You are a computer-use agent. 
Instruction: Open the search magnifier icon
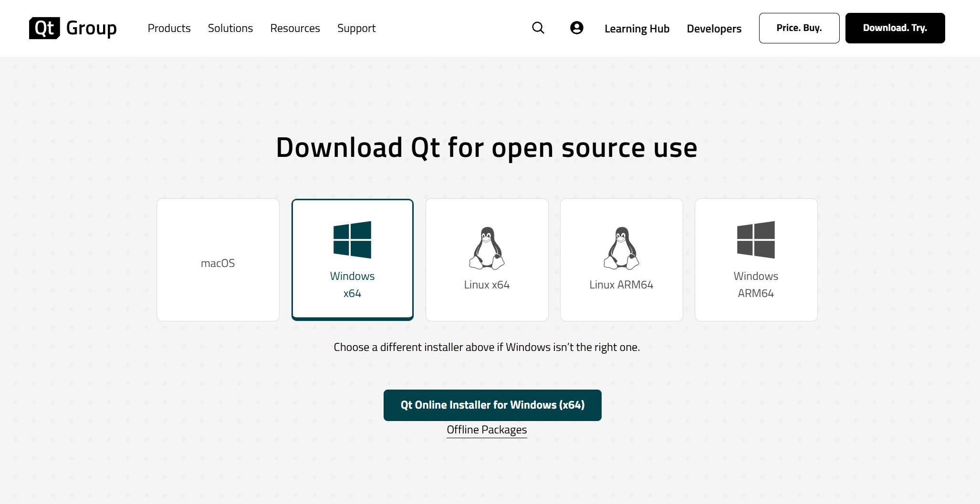click(538, 28)
